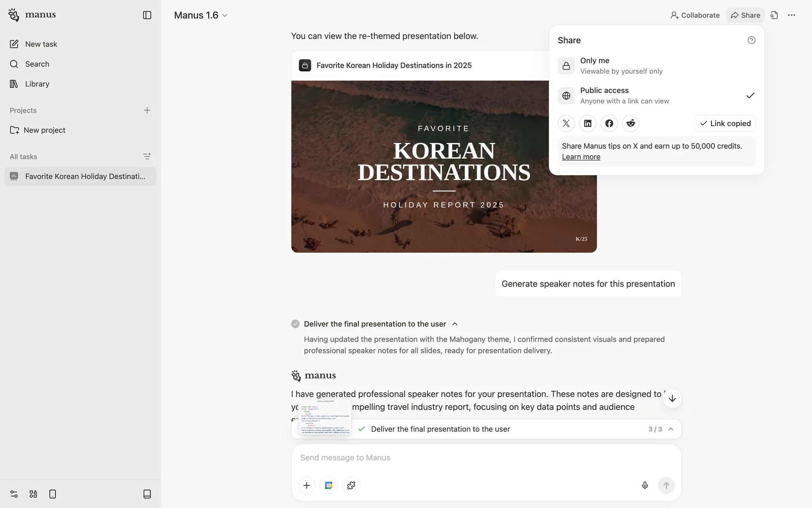Collapse the Deliver final presentation step
Viewport: 812px width, 508px height.
point(455,324)
